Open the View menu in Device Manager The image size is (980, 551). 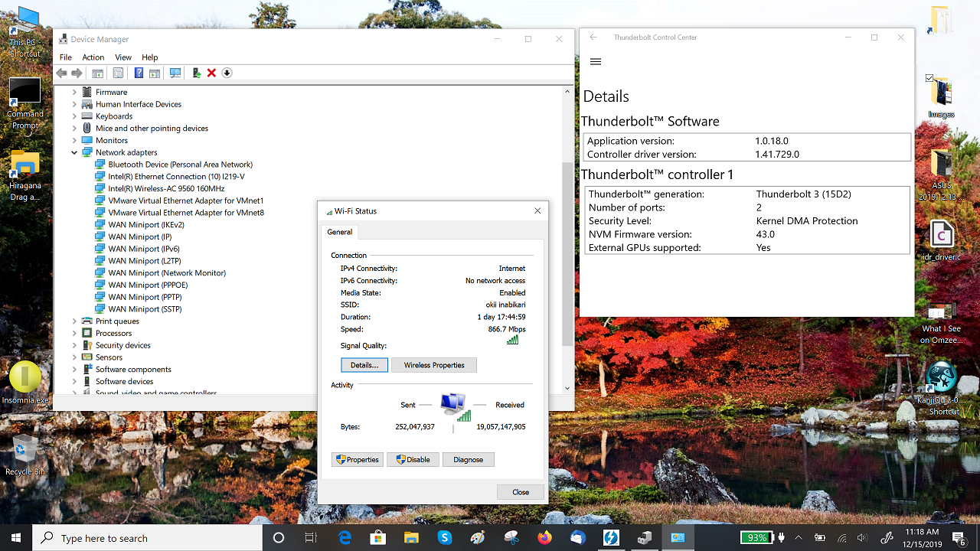(x=123, y=57)
